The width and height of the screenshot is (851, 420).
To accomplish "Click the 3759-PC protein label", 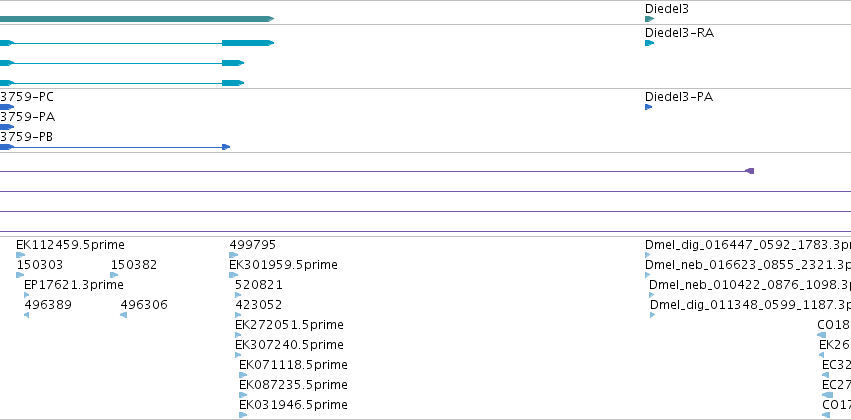I will [x=27, y=97].
